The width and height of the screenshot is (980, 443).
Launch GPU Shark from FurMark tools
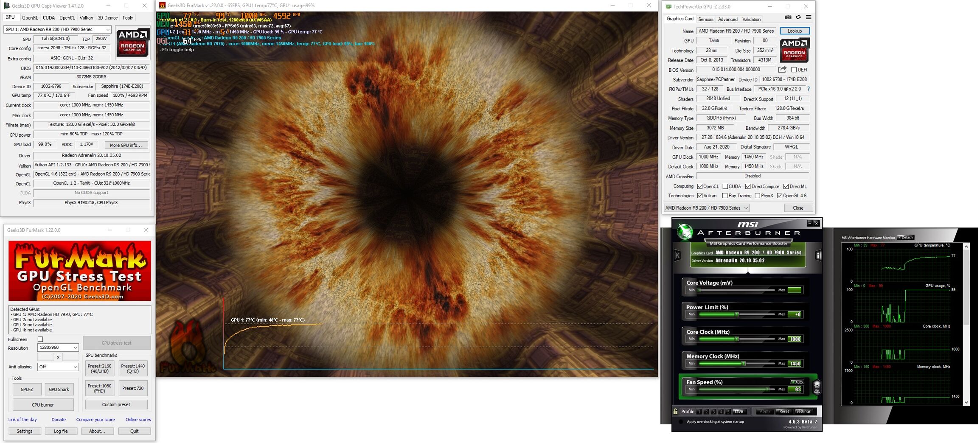pos(59,389)
